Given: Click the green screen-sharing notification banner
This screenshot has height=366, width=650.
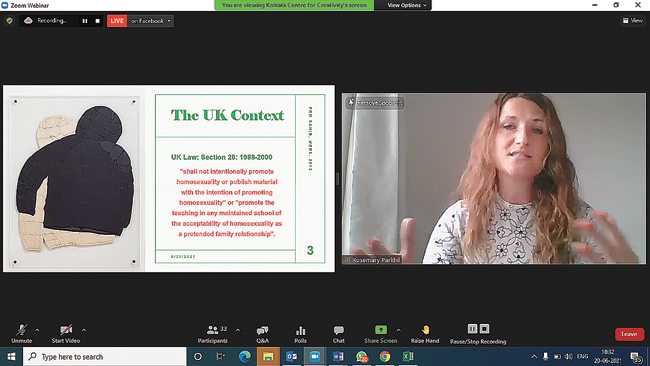Looking at the screenshot, I should (x=294, y=5).
